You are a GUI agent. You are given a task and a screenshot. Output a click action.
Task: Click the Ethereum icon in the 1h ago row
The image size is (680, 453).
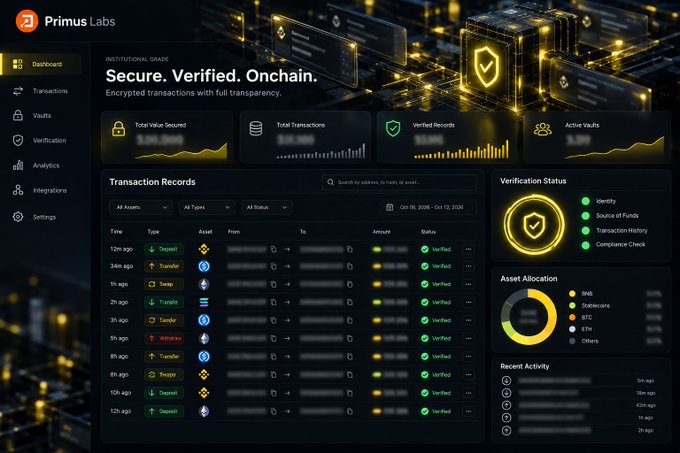click(204, 284)
